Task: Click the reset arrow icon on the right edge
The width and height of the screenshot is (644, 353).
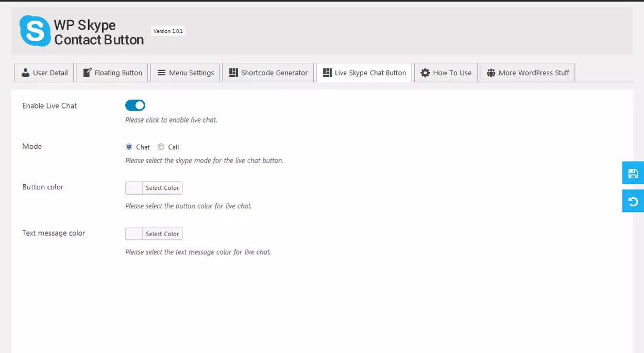Action: point(633,201)
